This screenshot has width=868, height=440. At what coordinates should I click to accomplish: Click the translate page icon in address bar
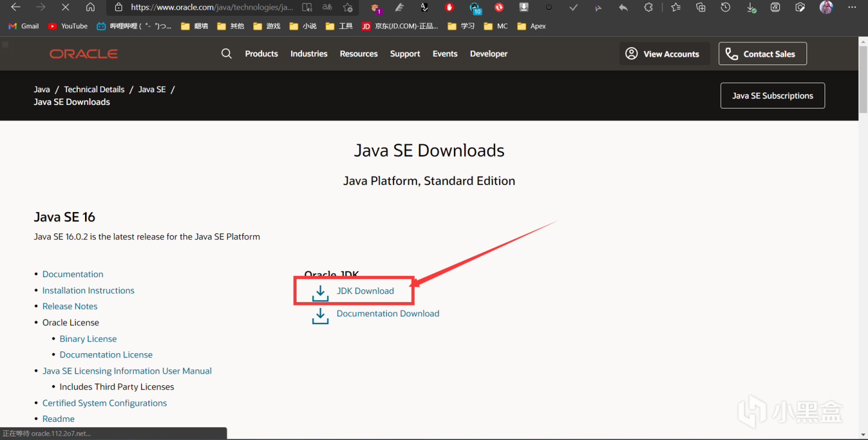click(327, 7)
